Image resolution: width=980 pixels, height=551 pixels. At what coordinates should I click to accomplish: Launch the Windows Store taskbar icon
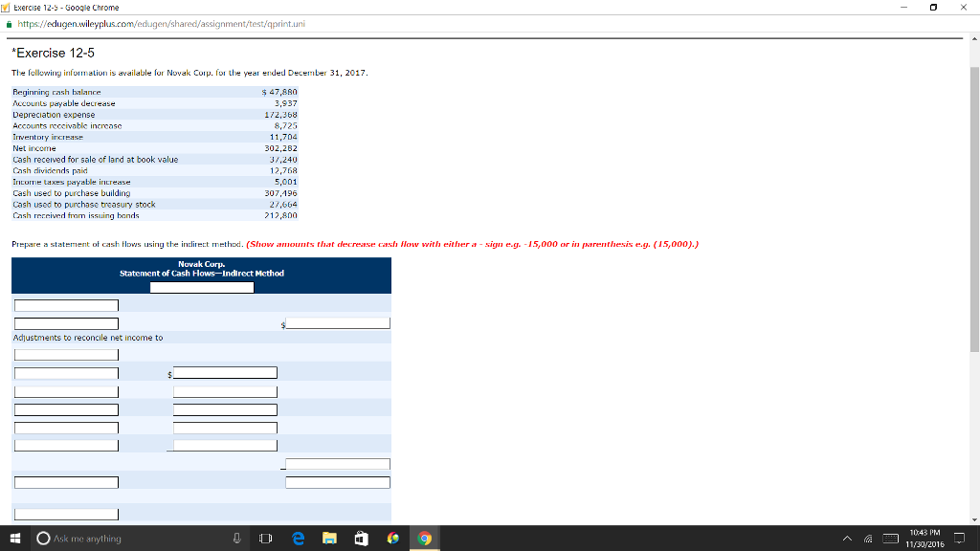361,538
